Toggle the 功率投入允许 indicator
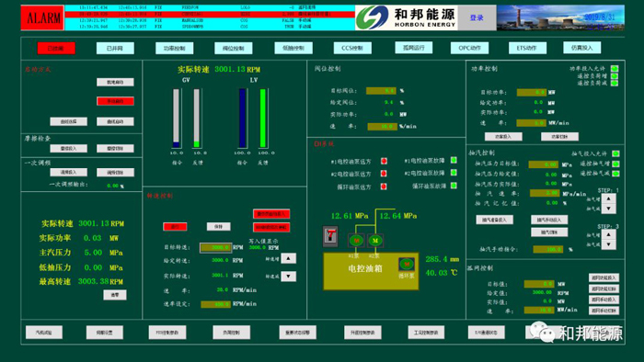Screen dimensions: 644x362 tap(615, 69)
